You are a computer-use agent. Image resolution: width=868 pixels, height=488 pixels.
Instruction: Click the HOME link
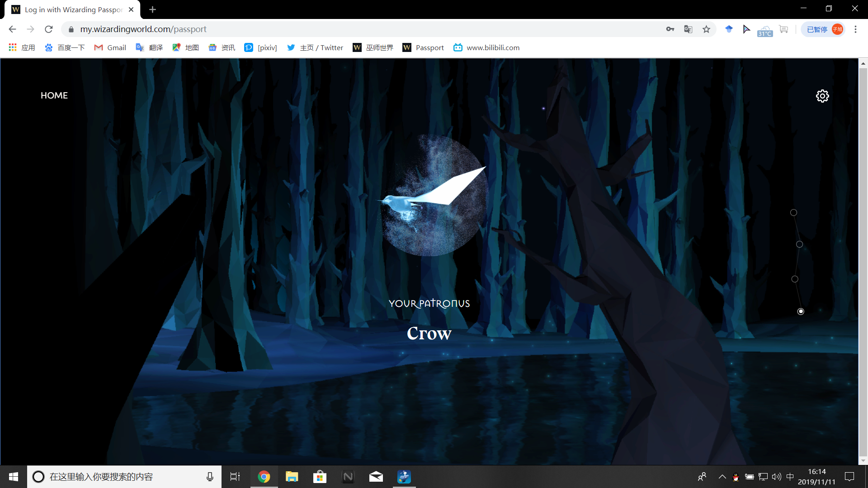tap(54, 95)
